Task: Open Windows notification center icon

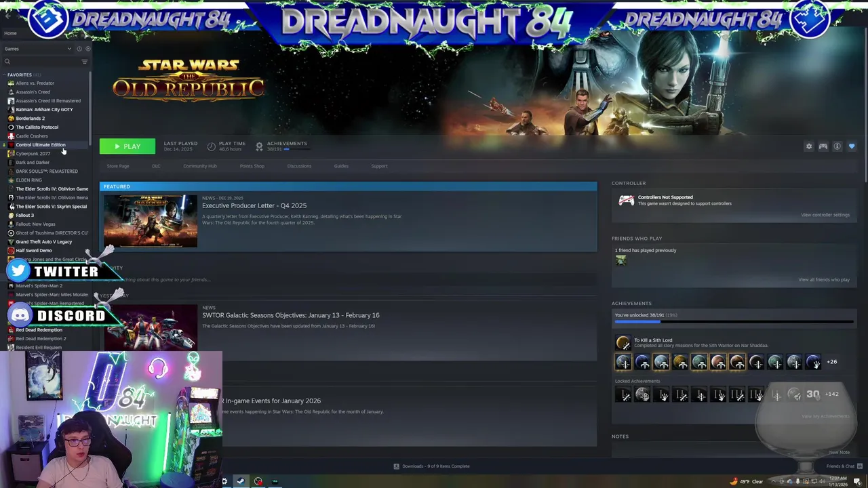Action: (857, 481)
